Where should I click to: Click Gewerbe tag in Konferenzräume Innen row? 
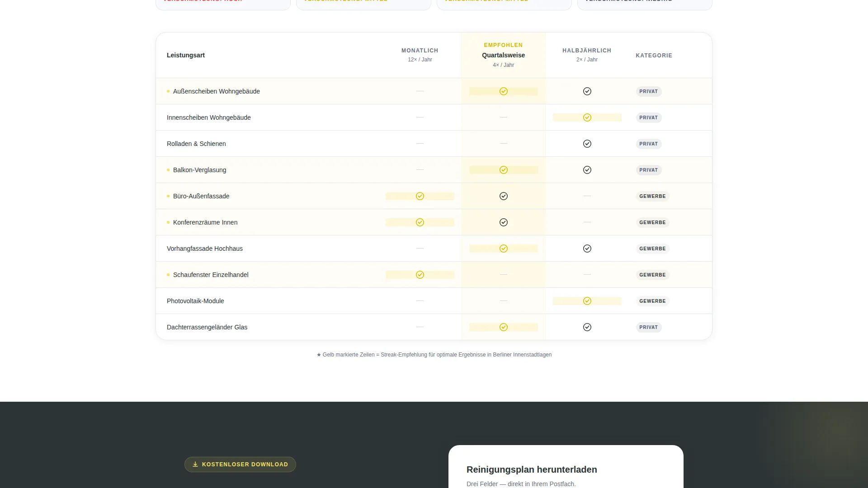point(652,222)
